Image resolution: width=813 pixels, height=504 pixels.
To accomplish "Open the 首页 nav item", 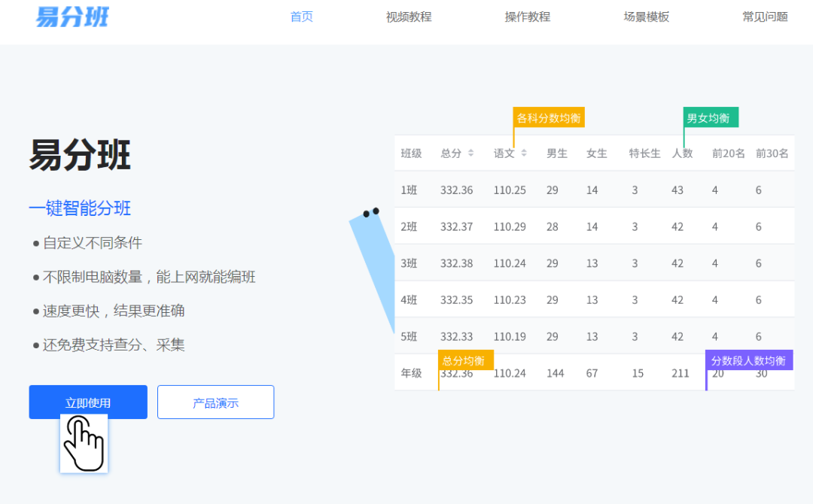I will [x=302, y=17].
